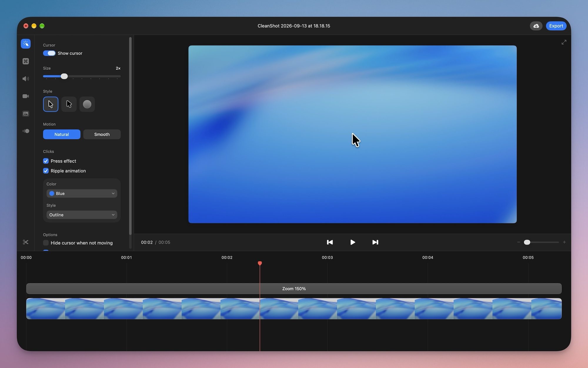Skip to the start of video

pos(330,242)
